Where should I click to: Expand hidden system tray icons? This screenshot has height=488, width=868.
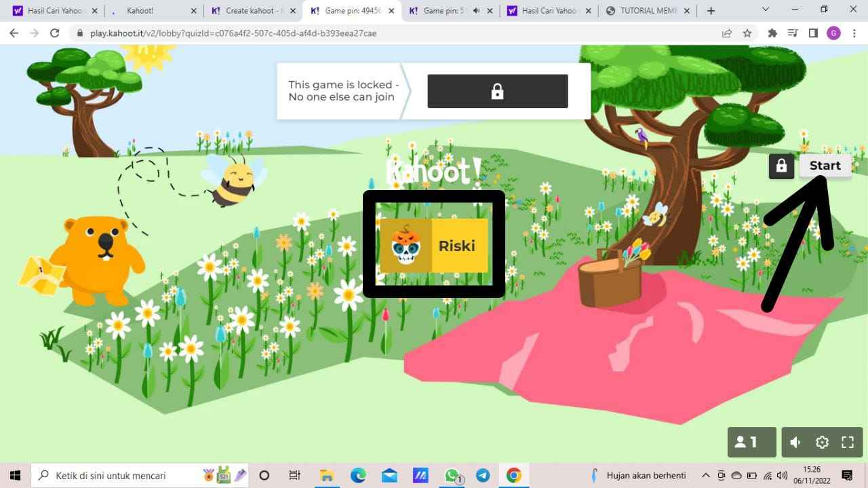(x=705, y=475)
